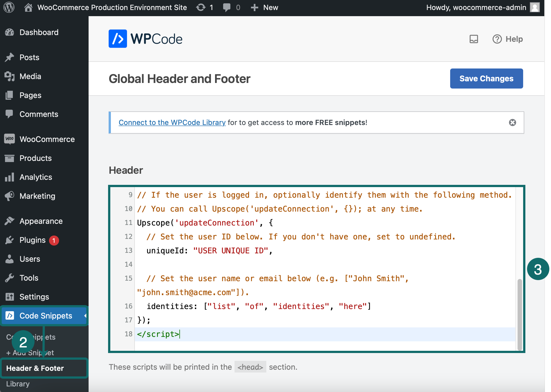Open the Help panel
Screen dimensions: 551x392
coord(508,39)
